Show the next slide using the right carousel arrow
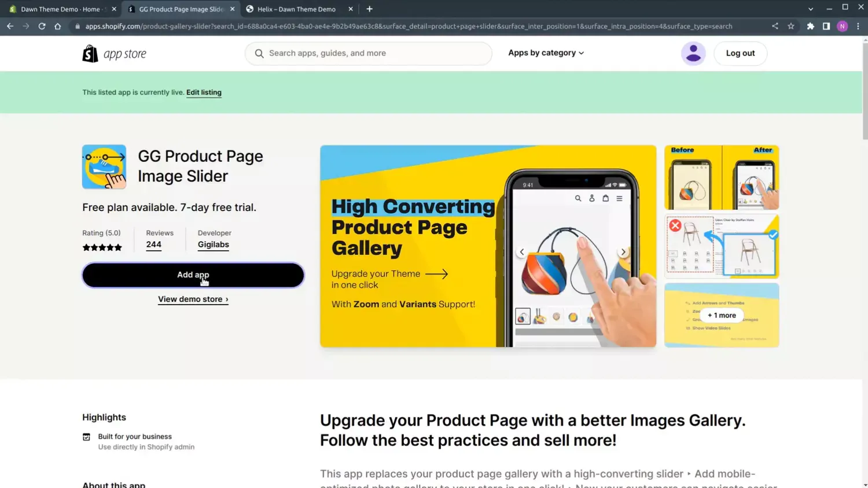 (x=623, y=252)
